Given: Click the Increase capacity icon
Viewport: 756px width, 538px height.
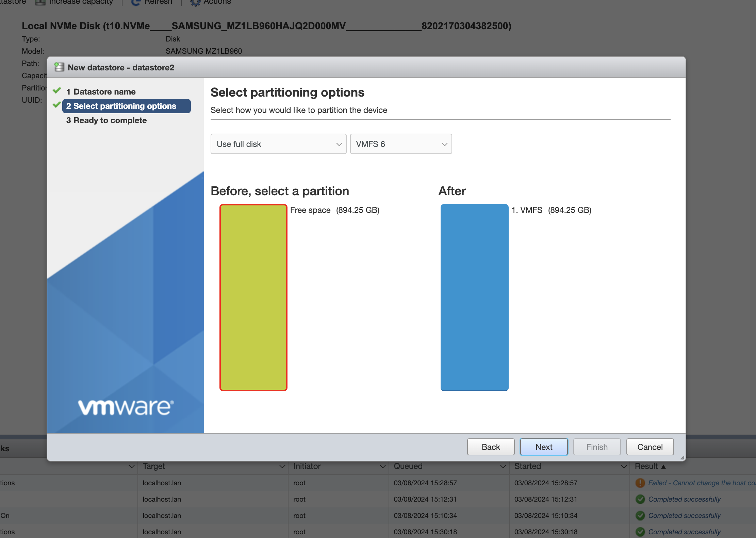Looking at the screenshot, I should pyautogui.click(x=40, y=2).
